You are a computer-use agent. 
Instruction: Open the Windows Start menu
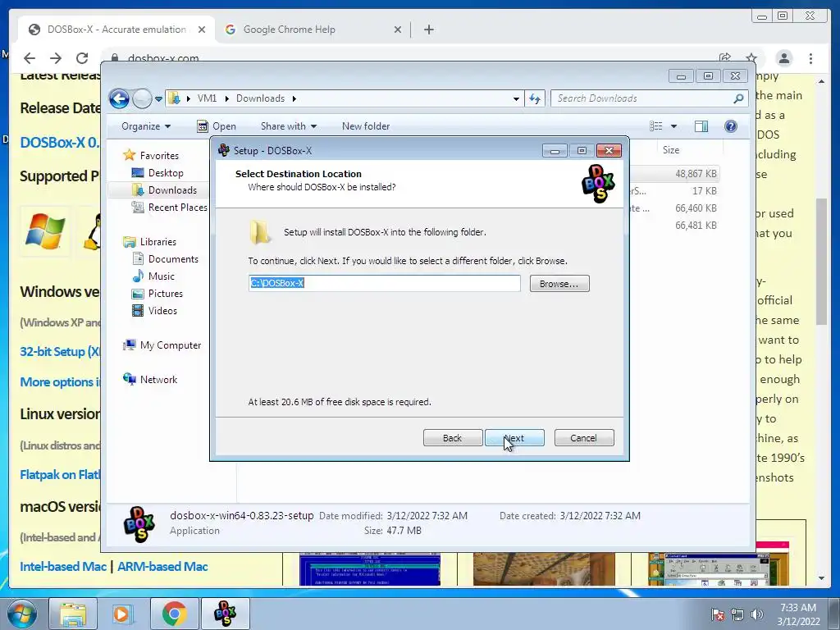(x=22, y=614)
